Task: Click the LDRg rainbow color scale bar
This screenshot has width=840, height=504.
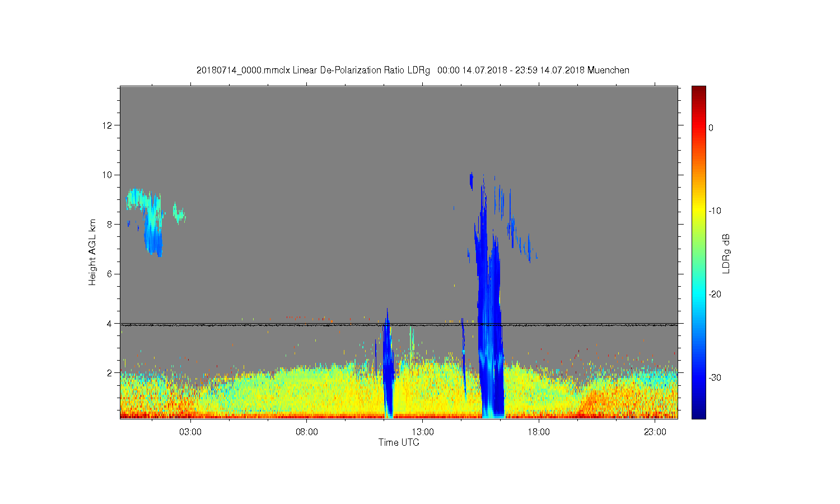Action: [699, 252]
